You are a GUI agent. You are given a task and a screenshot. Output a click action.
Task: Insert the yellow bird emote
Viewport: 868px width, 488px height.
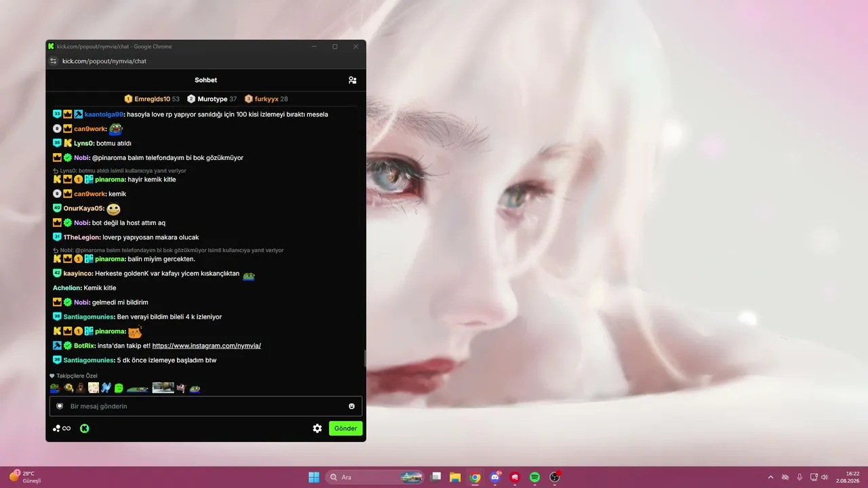click(x=68, y=388)
